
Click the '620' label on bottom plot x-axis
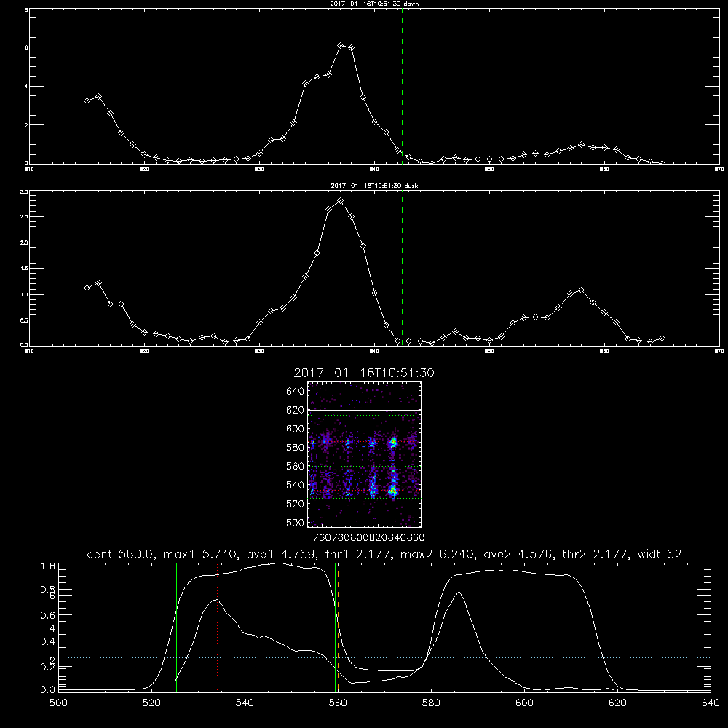click(617, 703)
